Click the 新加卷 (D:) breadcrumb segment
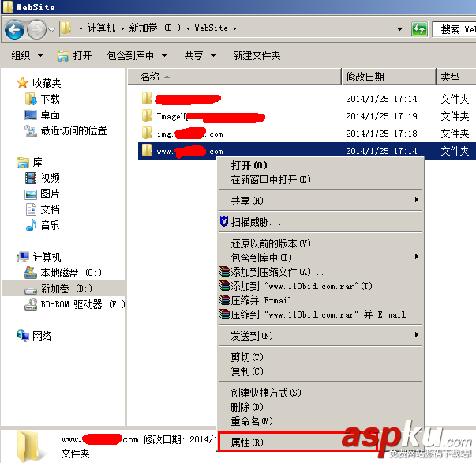 click(x=155, y=28)
